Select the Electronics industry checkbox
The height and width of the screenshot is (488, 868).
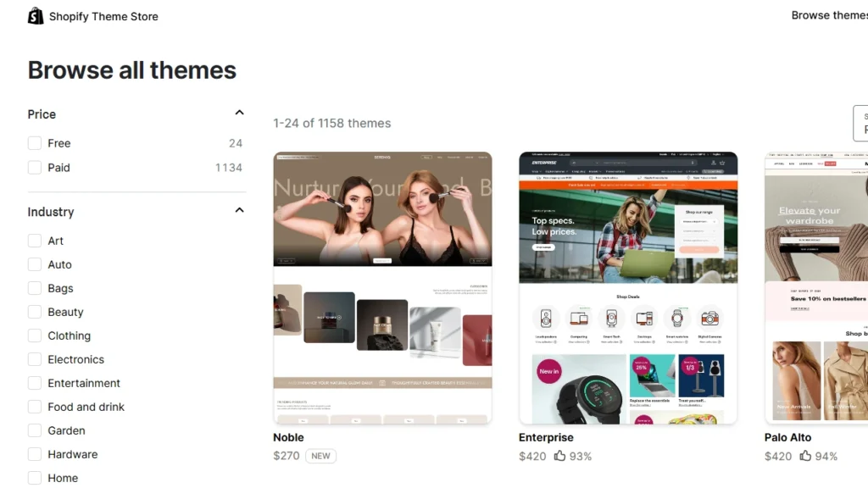[34, 359]
